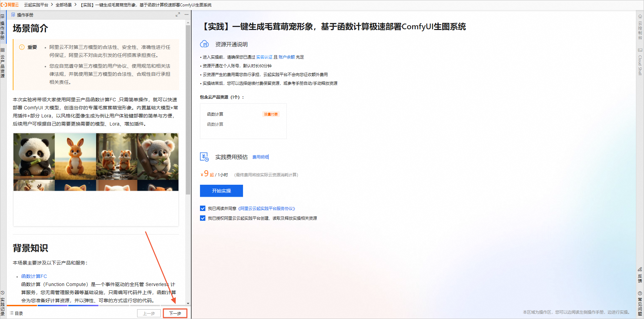Click the manual panel vertical scrollbar
This screenshot has width=644, height=319.
point(188,110)
